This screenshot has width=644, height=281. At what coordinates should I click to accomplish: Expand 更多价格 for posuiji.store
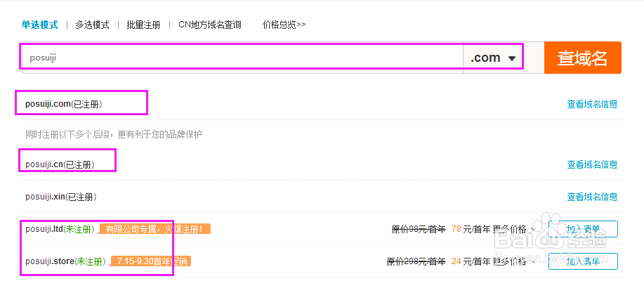click(513, 261)
